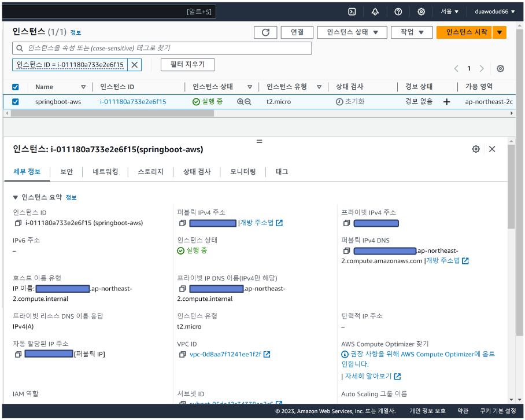Open VPC vpc-0d8aa7f1241ee1f2f link

[x=230, y=355]
